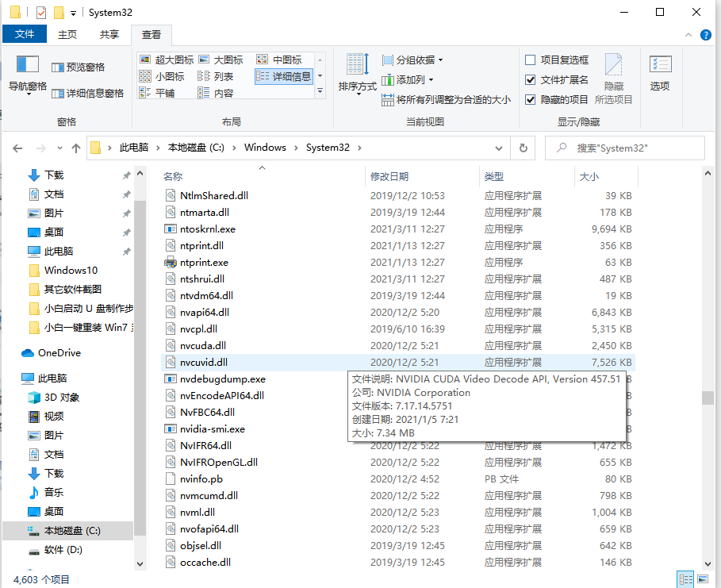Viewport: 721px width, 588px height.
Task: Open the Add columns (添加列) dropdown
Action: pyautogui.click(x=408, y=80)
